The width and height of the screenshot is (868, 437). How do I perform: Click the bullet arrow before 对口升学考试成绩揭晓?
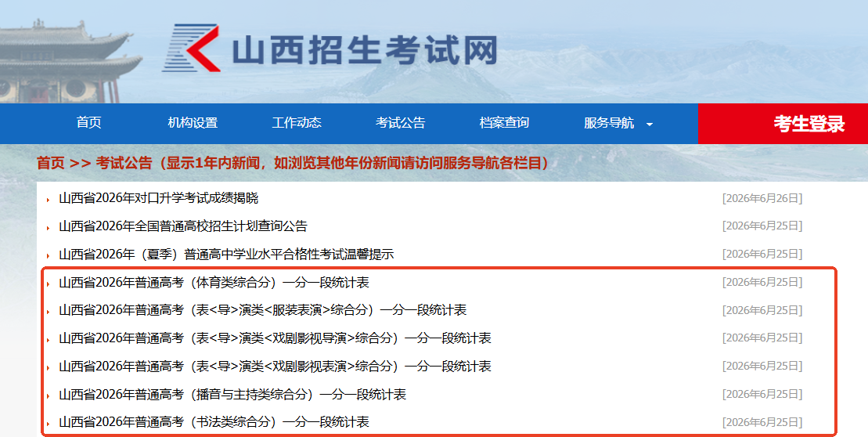click(49, 200)
